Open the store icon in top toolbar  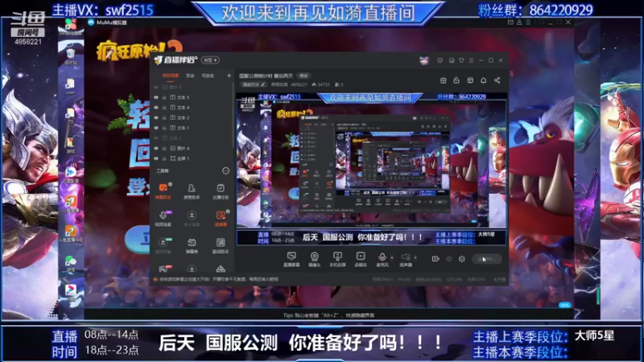pyautogui.click(x=470, y=80)
